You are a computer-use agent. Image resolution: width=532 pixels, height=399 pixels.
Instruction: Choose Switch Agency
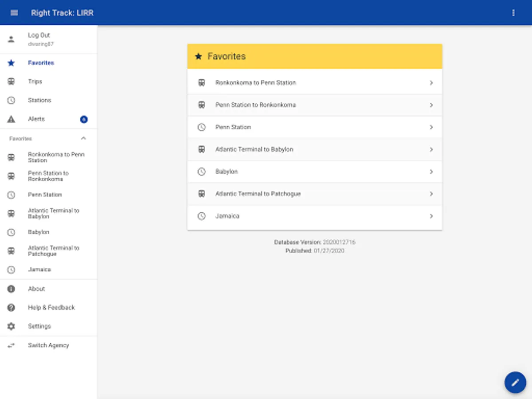48,345
